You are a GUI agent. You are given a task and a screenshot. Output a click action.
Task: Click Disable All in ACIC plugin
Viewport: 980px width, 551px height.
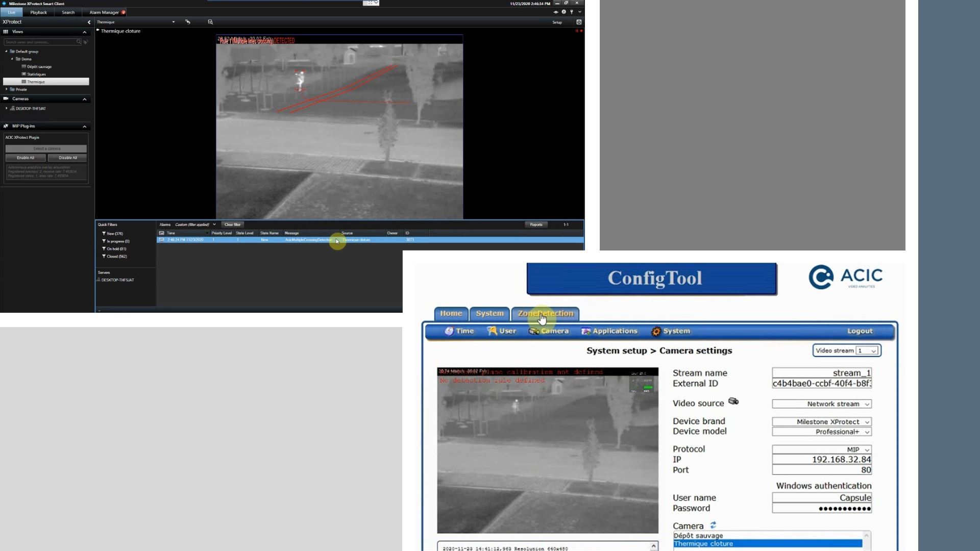click(68, 158)
